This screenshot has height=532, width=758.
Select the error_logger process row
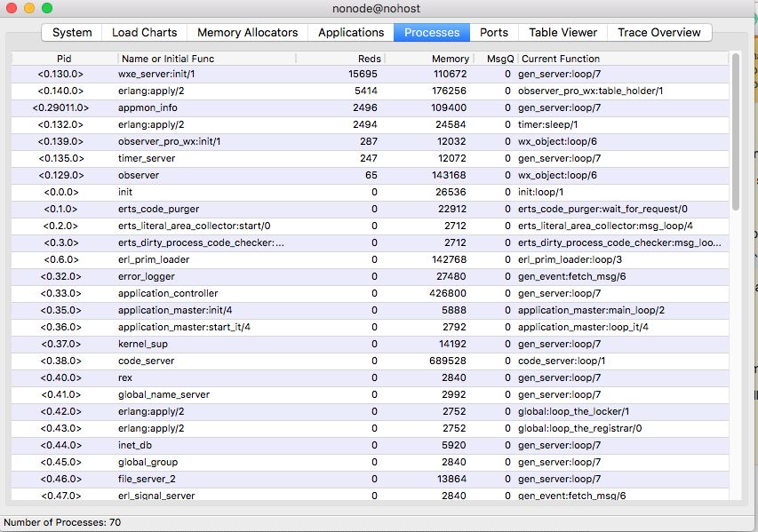click(x=370, y=277)
